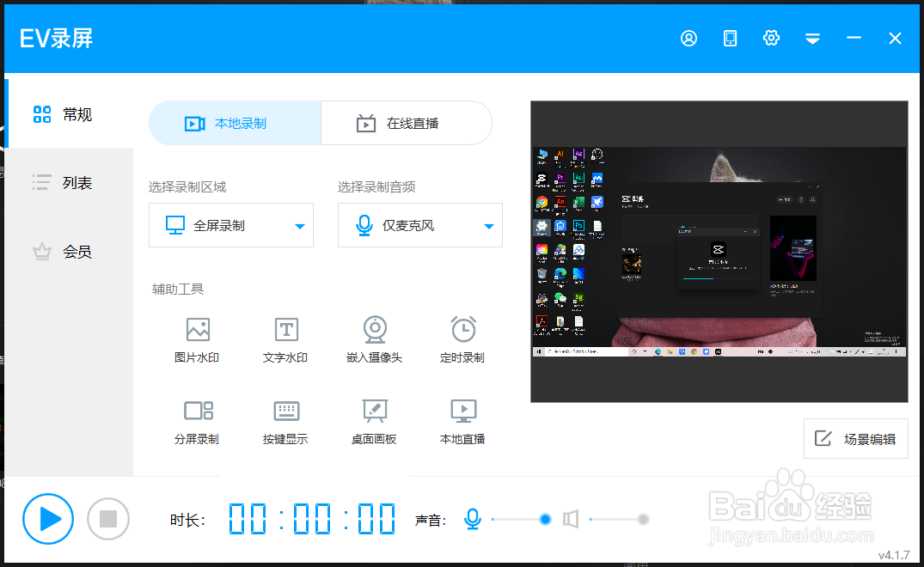Start recording with the play button

48,519
